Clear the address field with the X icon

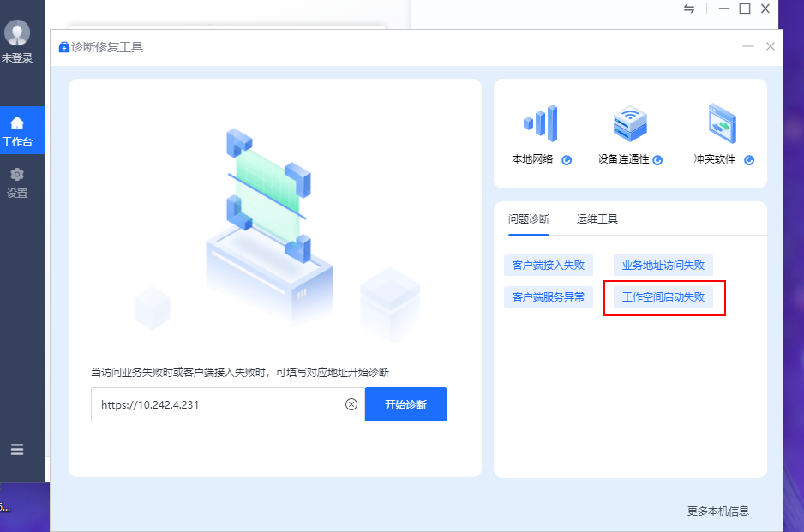coord(351,405)
